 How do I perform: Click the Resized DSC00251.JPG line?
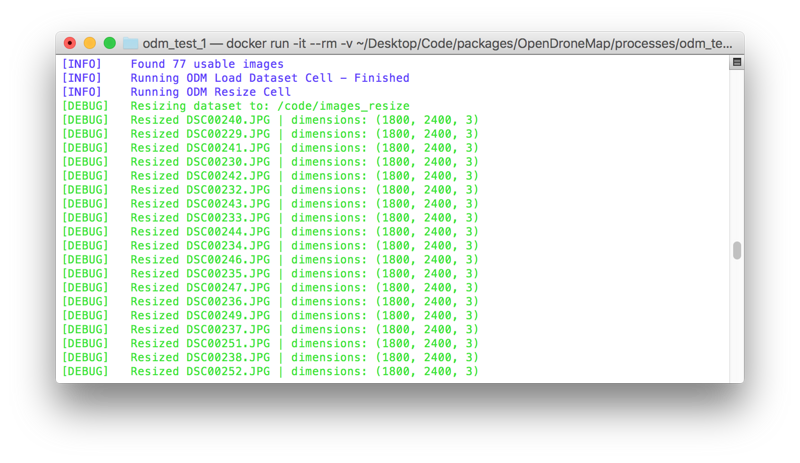[x=270, y=344]
